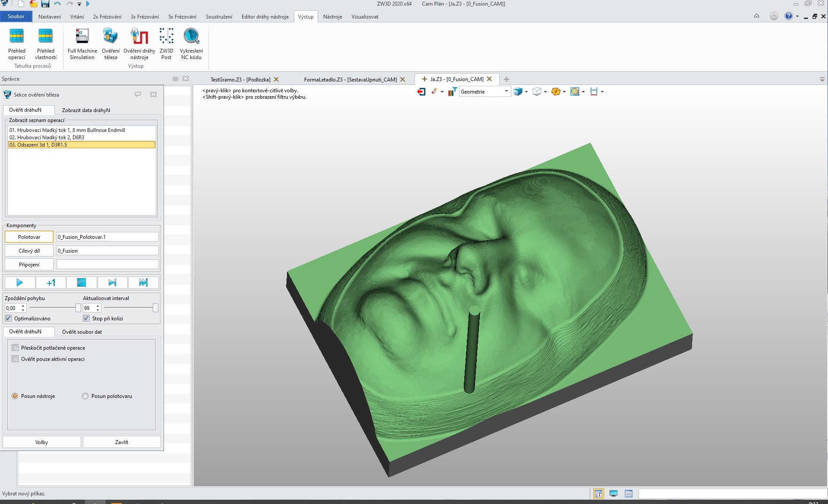Click the Zavřít button

(x=122, y=442)
